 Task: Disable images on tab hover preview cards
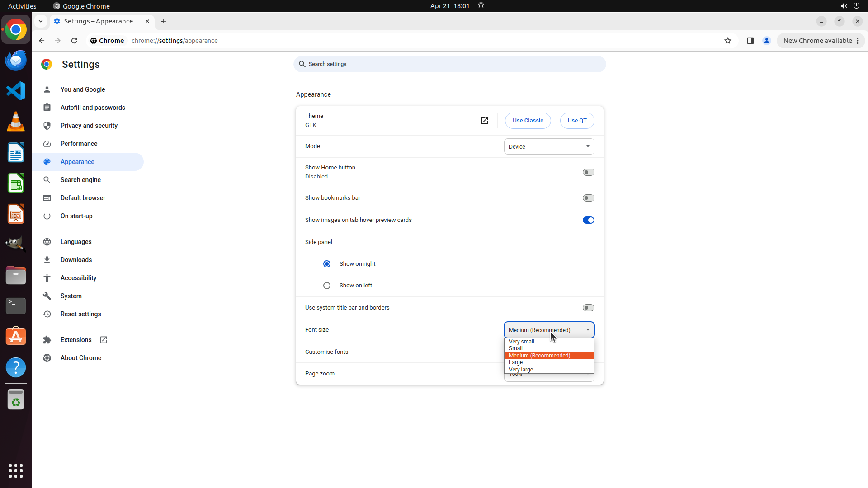pyautogui.click(x=588, y=220)
